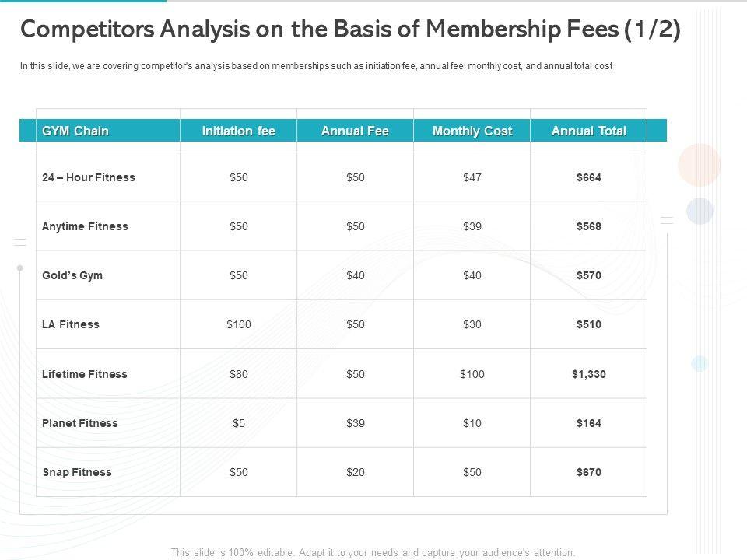This screenshot has height=560, width=747.
Task: Click the footer text about editable slide
Action: pyautogui.click(x=373, y=552)
